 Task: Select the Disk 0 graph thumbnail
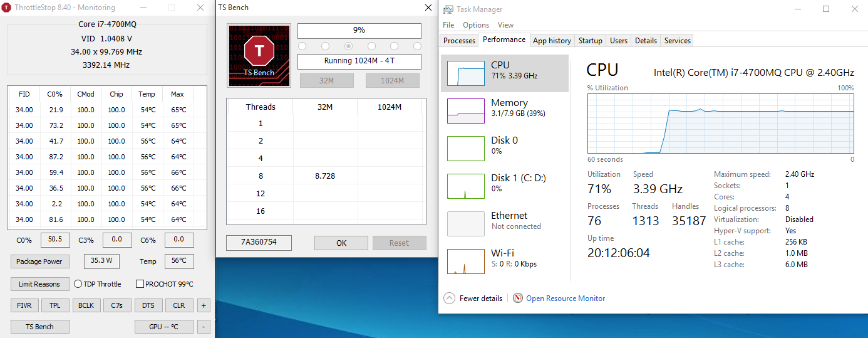[x=465, y=149]
